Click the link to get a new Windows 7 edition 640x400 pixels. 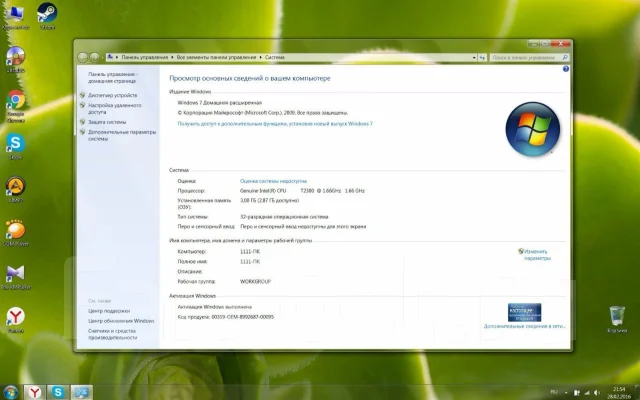(275, 124)
